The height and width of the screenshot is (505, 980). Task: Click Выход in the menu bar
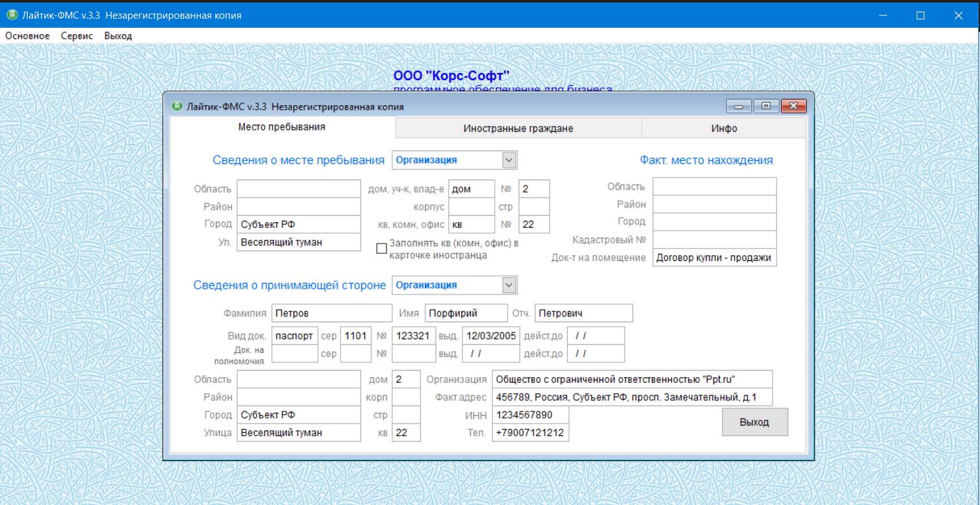pos(118,36)
